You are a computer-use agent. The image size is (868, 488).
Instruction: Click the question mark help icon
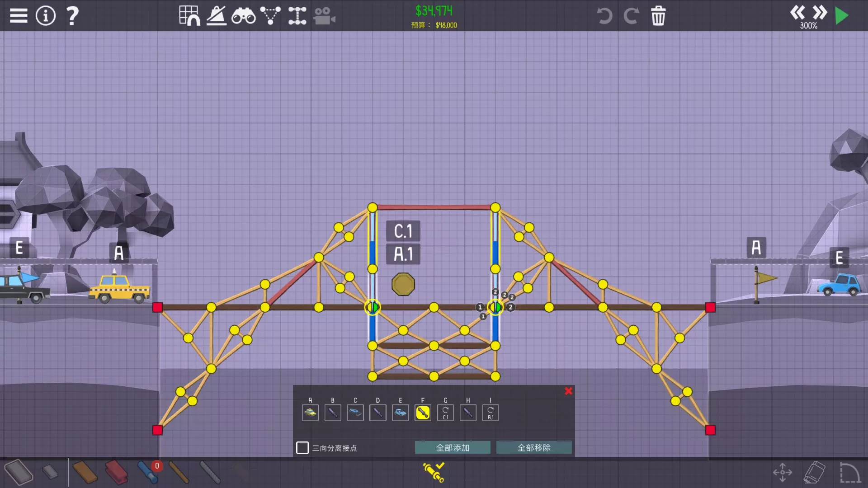tap(72, 16)
